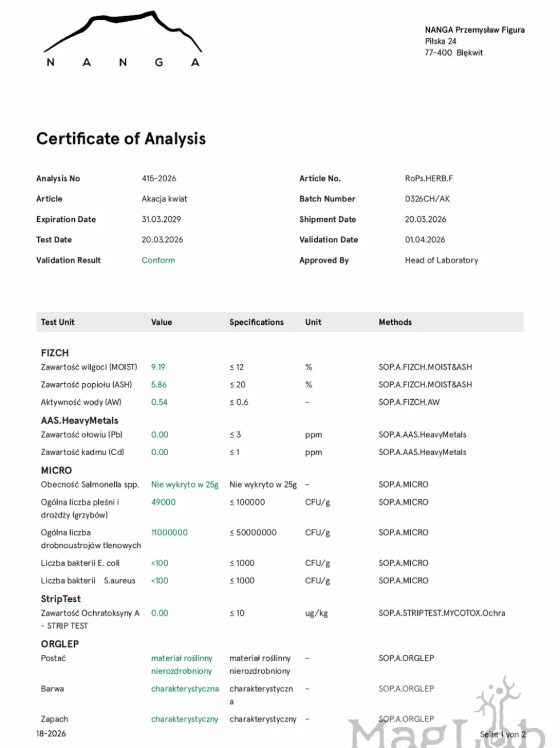The width and height of the screenshot is (560, 748).
Task: Click moisture value 9.19
Action: pyautogui.click(x=158, y=367)
